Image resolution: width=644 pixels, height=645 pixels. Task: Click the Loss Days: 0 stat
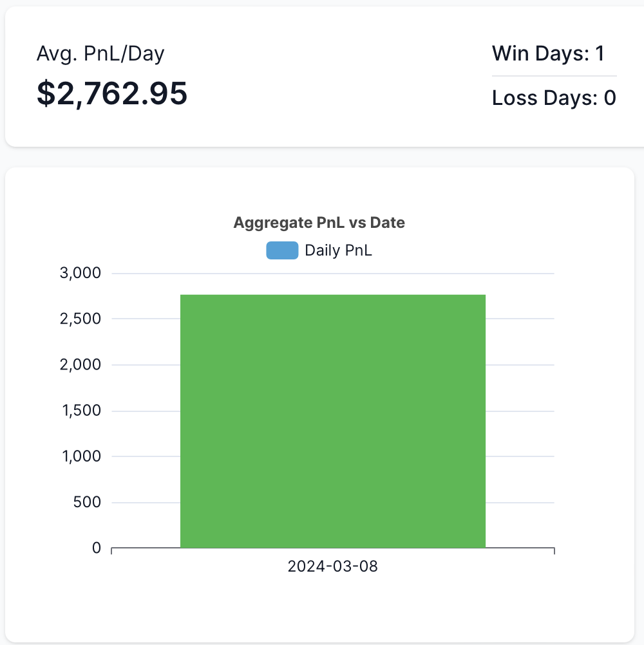[x=554, y=98]
